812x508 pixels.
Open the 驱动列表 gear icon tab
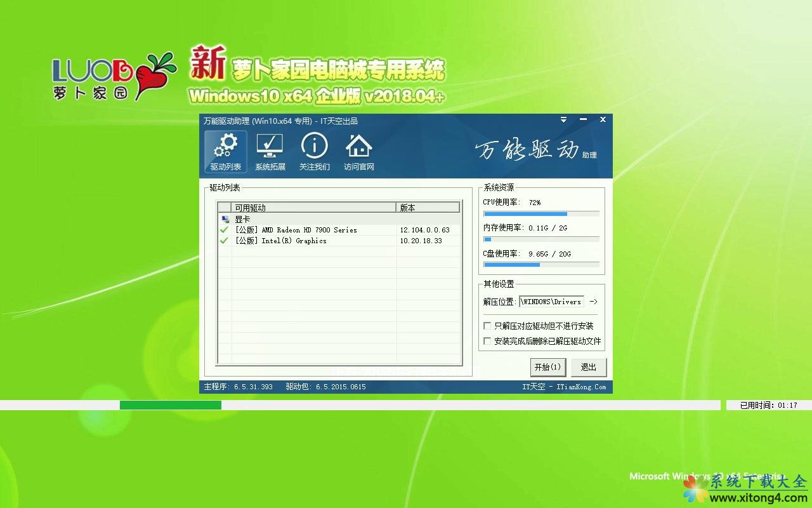tap(226, 152)
